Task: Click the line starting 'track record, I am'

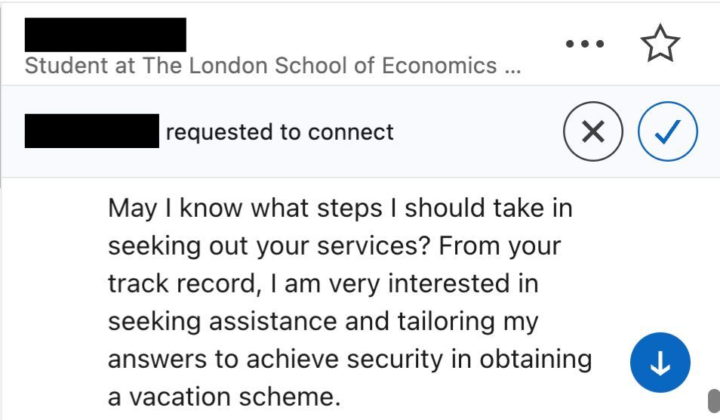Action: pyautogui.click(x=322, y=284)
